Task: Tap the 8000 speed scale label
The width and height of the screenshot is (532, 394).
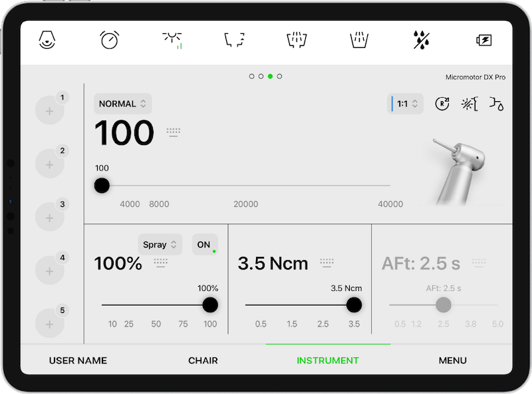Action: 159,204
